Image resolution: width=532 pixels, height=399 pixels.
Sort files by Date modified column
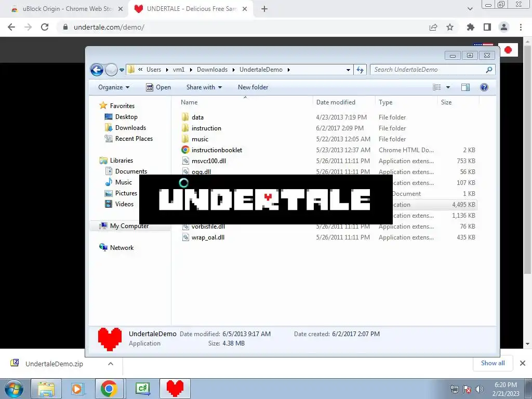coord(336,102)
